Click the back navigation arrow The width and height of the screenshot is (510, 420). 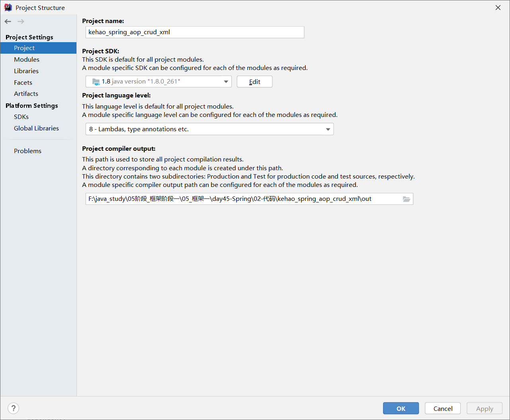(8, 21)
